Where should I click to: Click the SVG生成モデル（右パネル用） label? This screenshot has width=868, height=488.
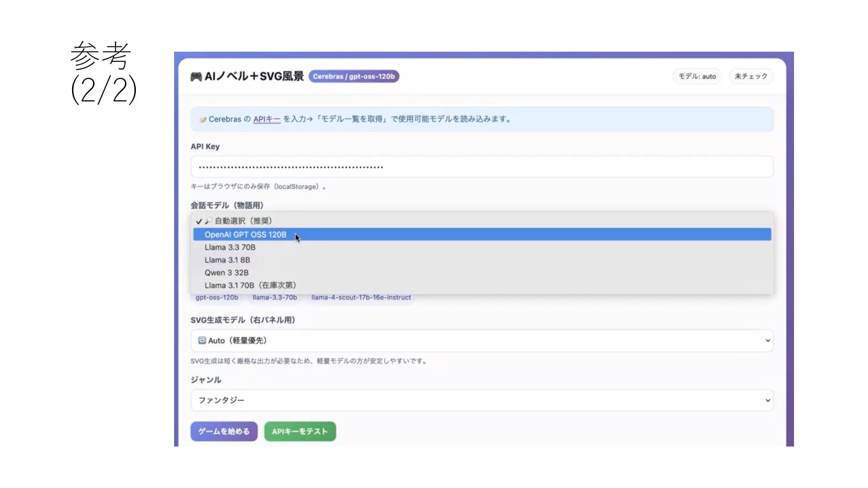click(243, 320)
